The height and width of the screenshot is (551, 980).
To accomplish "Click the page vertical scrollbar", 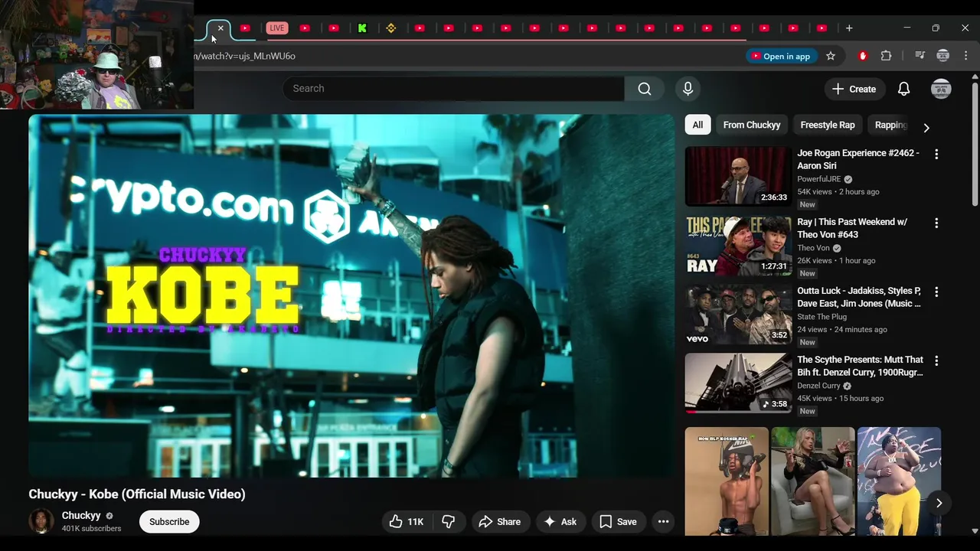I will point(975,142).
